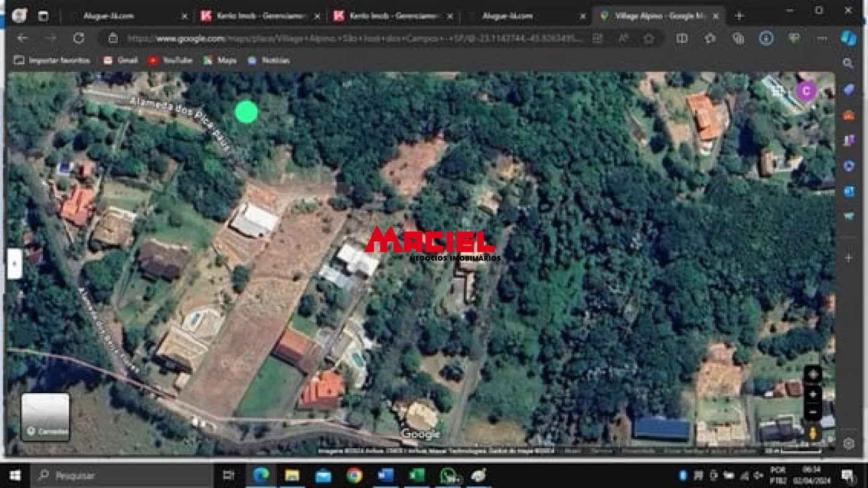Switch to the first Kenlo Imob tab
Screen dimensions: 868x488
[259, 16]
